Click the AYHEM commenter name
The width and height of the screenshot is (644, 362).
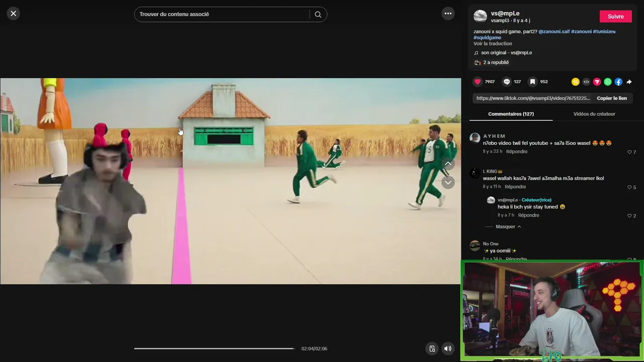(494, 136)
